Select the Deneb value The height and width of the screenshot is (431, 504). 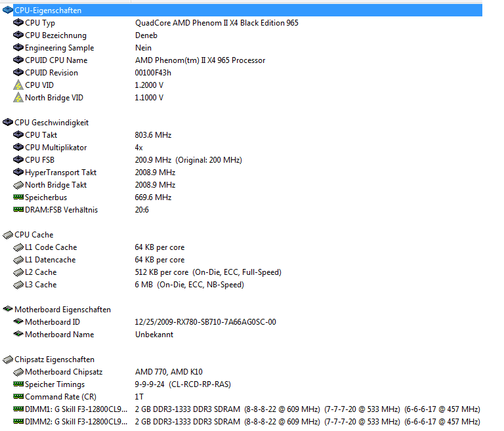click(x=146, y=35)
